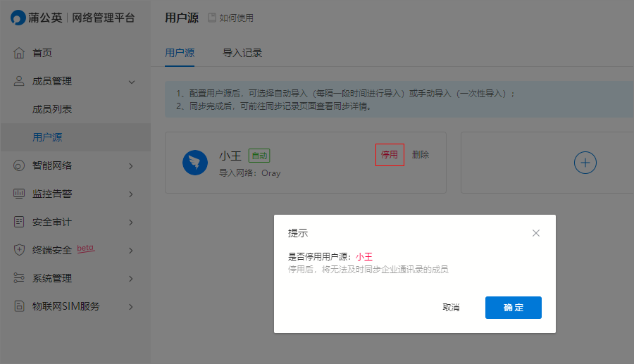
Task: Open the 物联网SIM服务 menu label
Action: pos(66,306)
